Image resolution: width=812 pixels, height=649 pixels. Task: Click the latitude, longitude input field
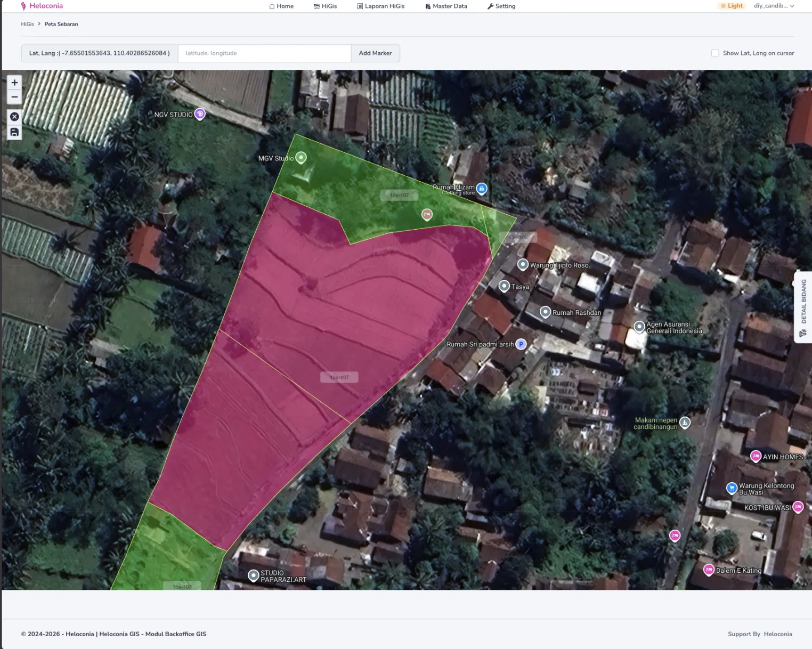coord(264,53)
